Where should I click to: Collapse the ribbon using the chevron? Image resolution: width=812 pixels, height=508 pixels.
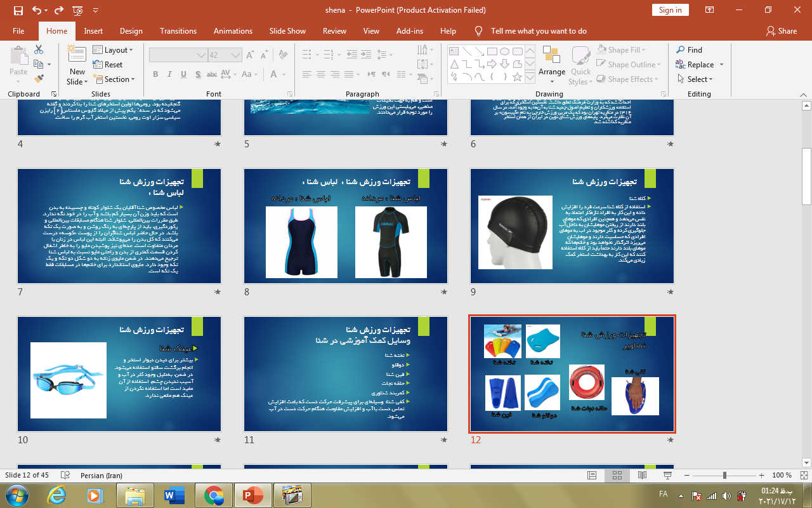tap(802, 94)
